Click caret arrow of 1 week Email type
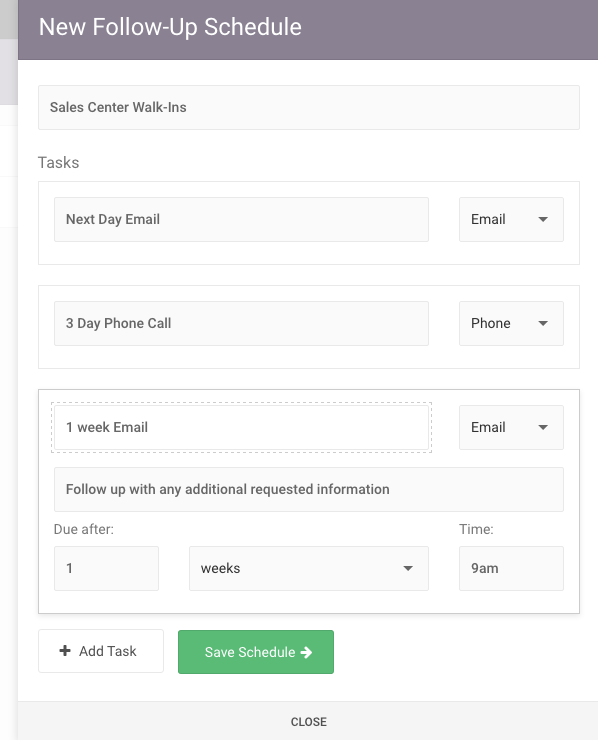This screenshot has width=598, height=740. click(543, 427)
